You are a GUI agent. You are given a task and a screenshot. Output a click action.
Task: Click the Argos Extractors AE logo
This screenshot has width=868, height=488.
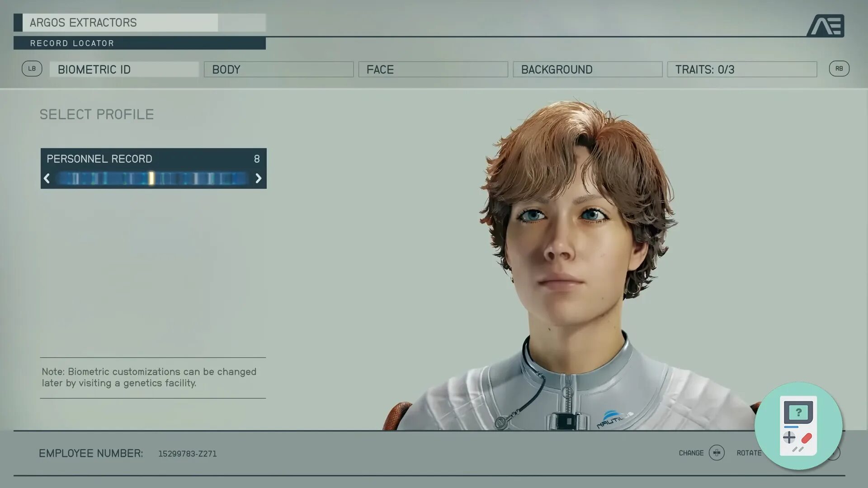825,25
